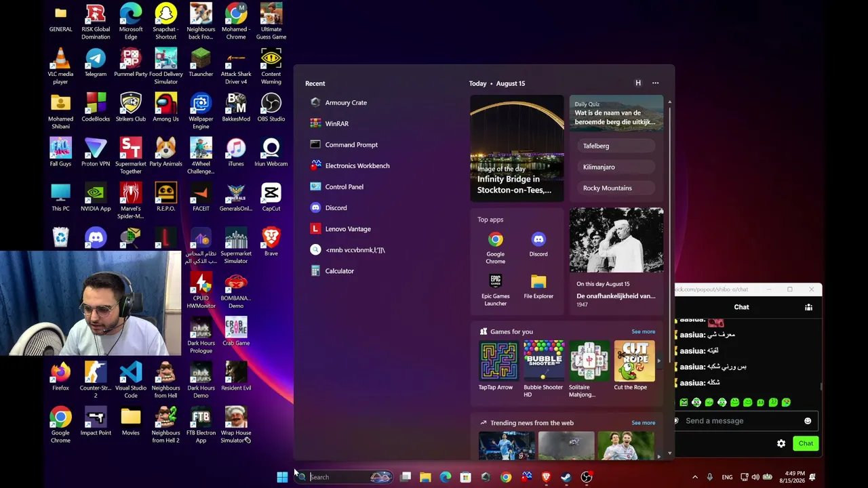The width and height of the screenshot is (868, 488).
Task: Select the iTunes desktop icon
Action: [x=236, y=152]
